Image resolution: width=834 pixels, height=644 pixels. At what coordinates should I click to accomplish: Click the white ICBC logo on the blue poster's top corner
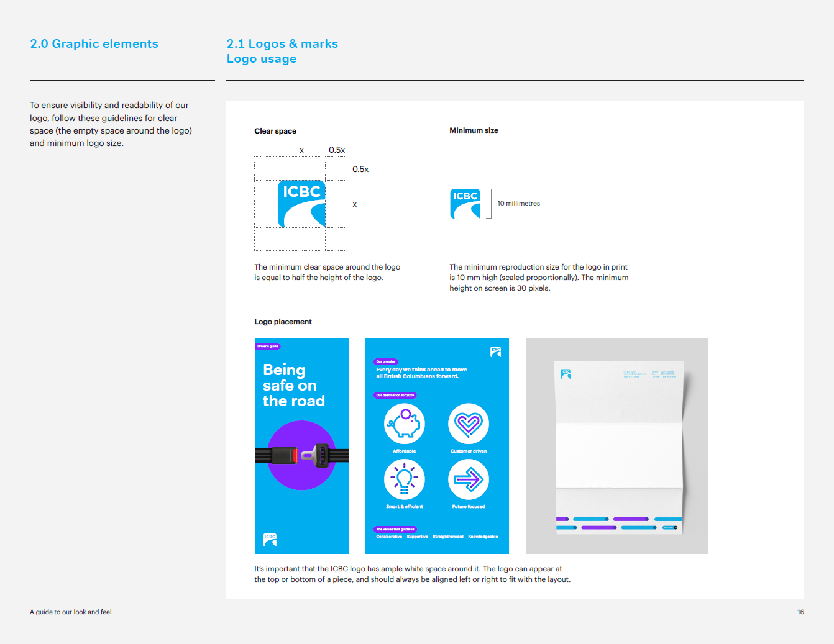(x=495, y=351)
